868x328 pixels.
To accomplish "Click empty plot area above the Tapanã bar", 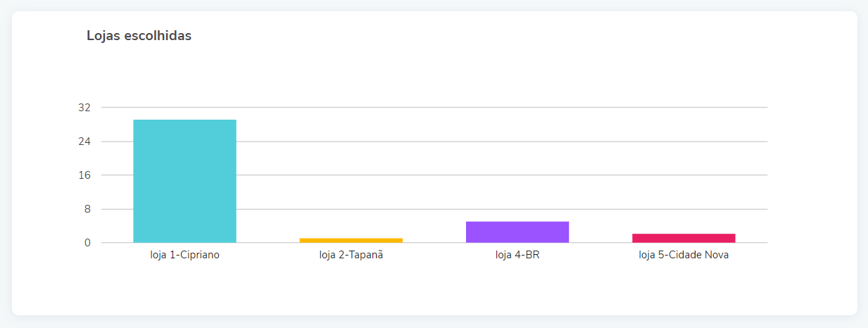I will (351, 158).
